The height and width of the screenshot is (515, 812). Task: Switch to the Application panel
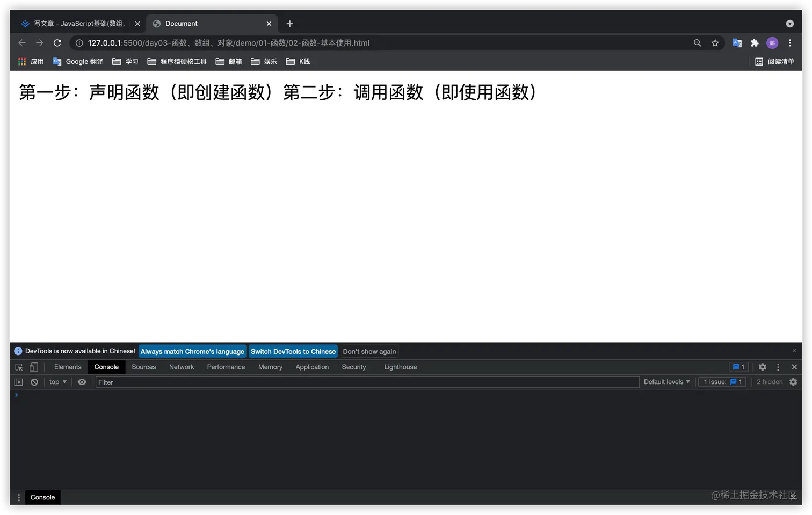(312, 367)
